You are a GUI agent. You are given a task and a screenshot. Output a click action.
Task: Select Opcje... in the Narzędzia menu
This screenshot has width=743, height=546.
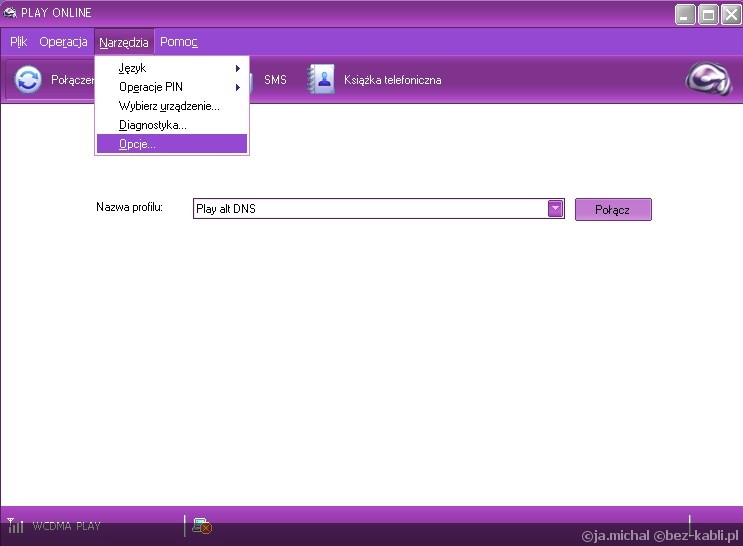(x=172, y=144)
